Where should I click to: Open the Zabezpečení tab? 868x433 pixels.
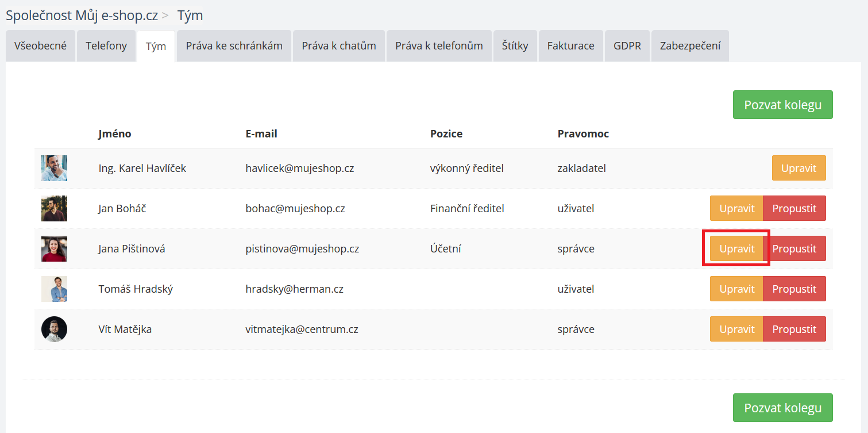tap(690, 46)
